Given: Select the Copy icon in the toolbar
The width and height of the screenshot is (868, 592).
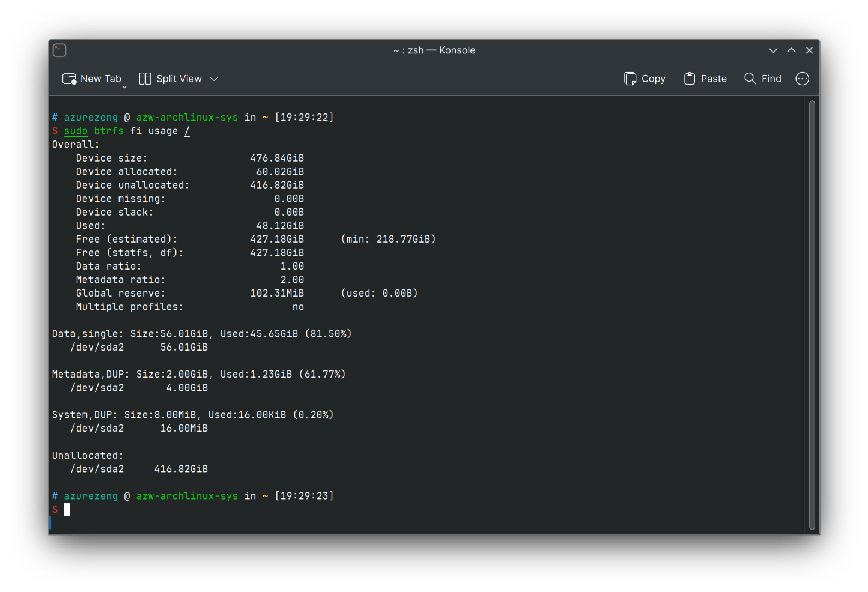Looking at the screenshot, I should click(x=630, y=79).
